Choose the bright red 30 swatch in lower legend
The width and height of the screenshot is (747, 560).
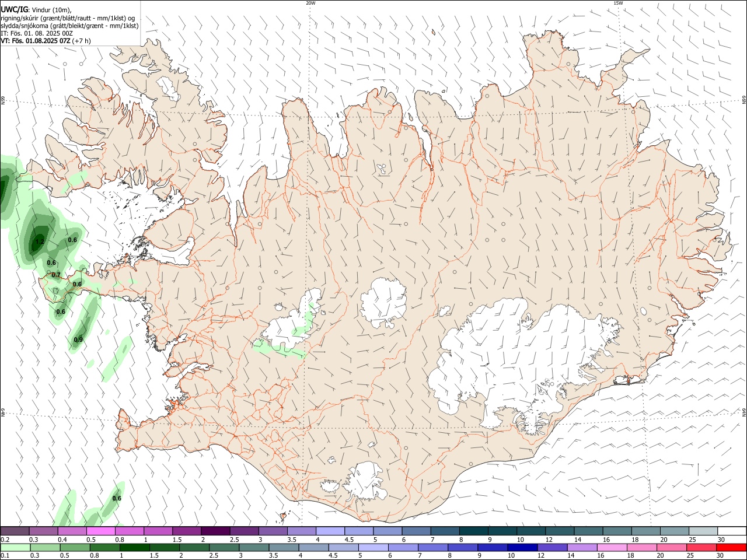click(x=731, y=547)
